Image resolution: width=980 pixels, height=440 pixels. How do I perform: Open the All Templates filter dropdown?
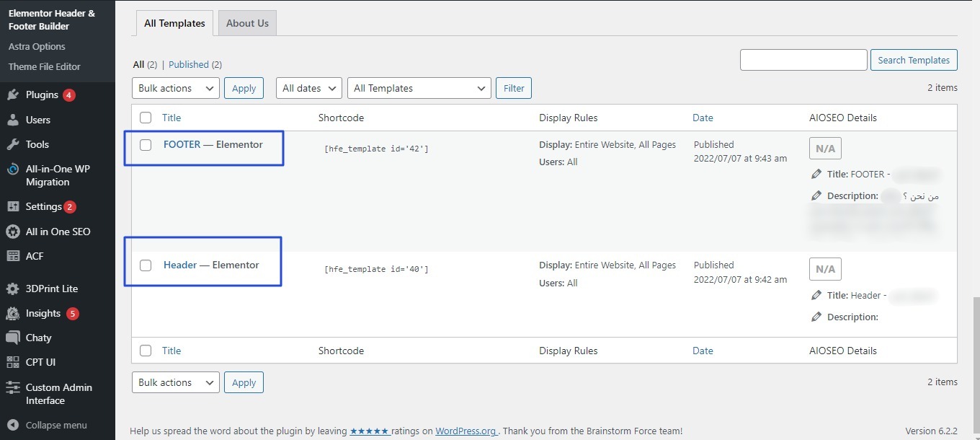coord(419,88)
